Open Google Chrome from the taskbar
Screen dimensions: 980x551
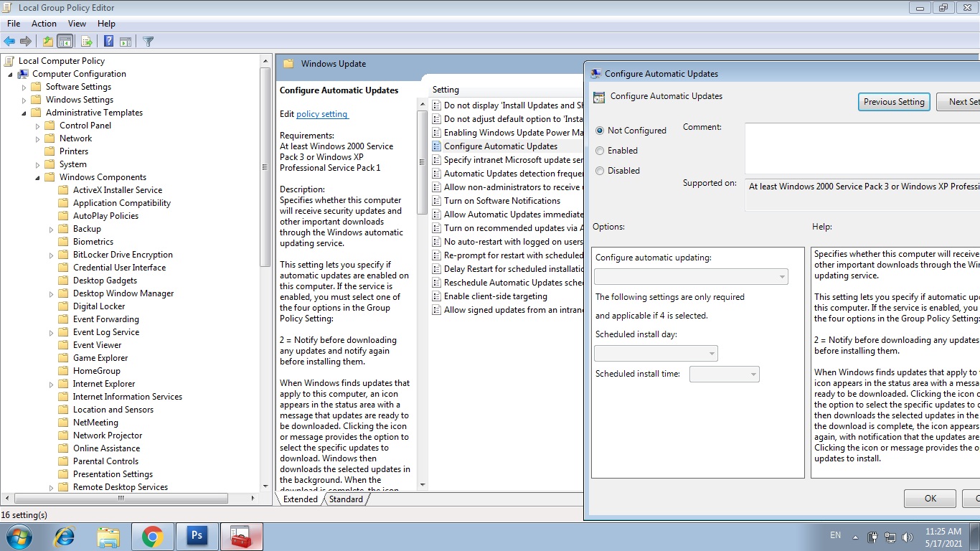(152, 537)
